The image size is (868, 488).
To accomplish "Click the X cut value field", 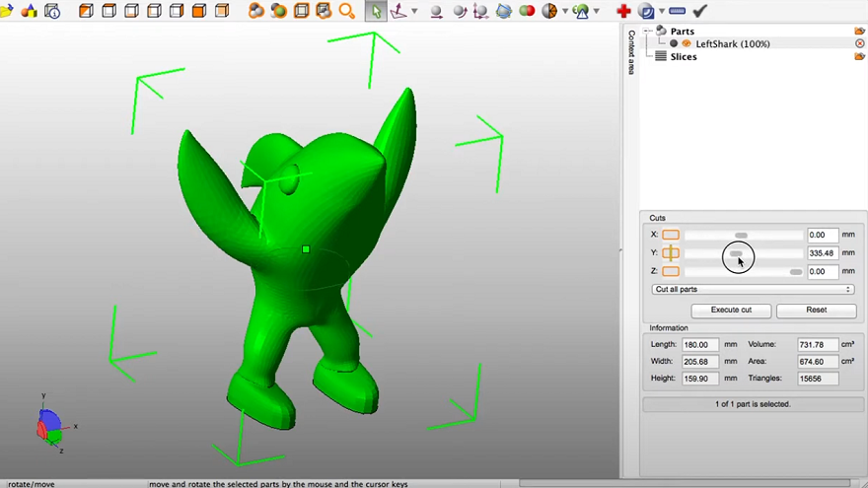I will pyautogui.click(x=823, y=235).
